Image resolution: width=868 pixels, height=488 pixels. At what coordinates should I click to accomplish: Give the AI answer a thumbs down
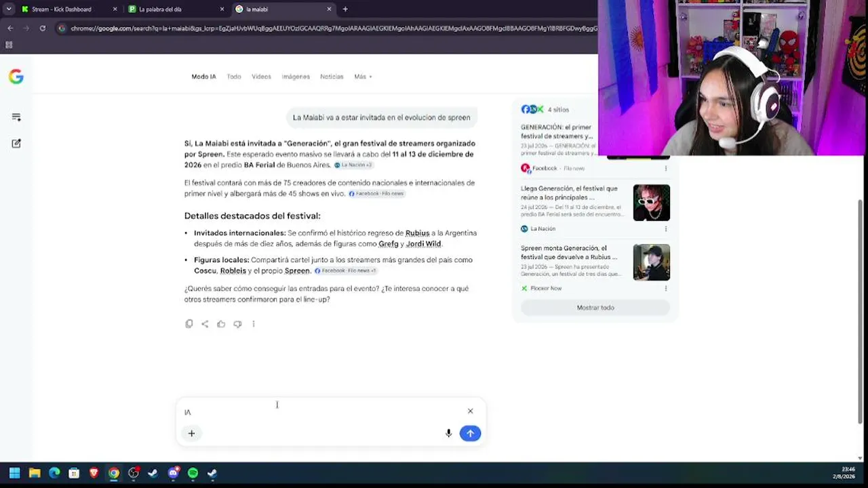point(237,324)
